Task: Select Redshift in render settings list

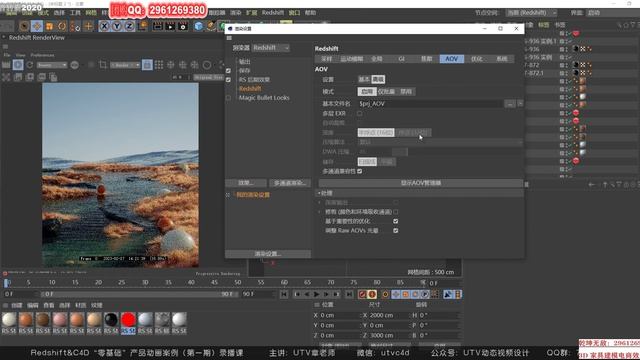Action: pyautogui.click(x=250, y=89)
